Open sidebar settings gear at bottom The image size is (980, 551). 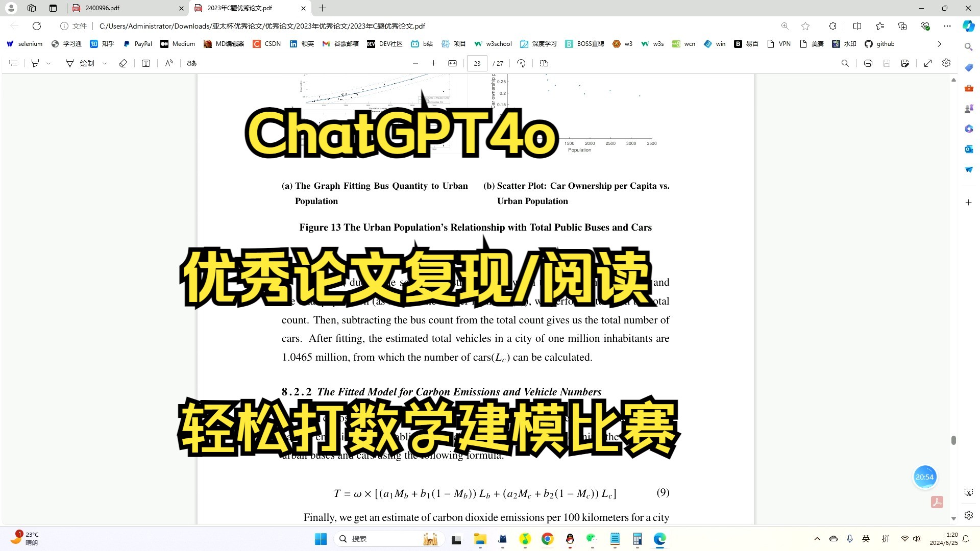coord(968,515)
